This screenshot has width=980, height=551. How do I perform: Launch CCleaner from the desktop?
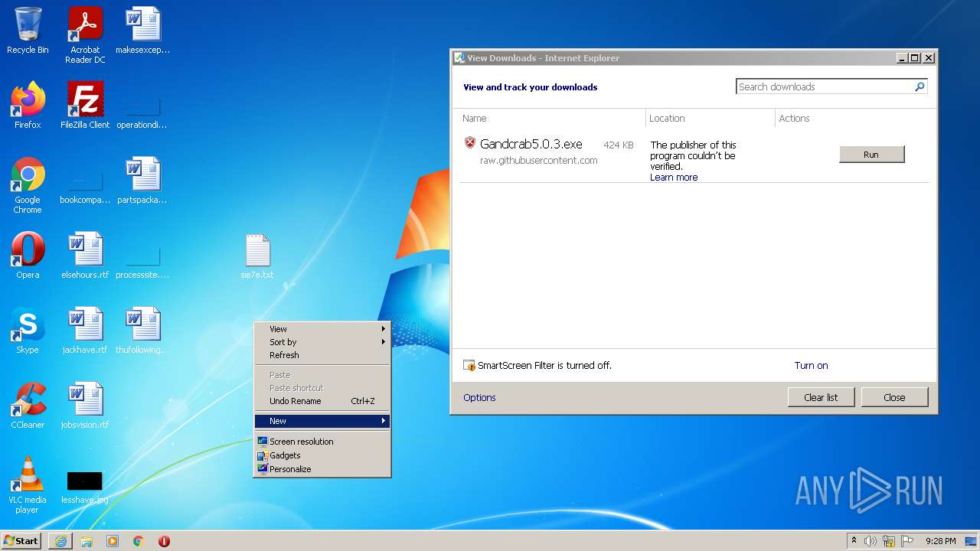pyautogui.click(x=28, y=406)
